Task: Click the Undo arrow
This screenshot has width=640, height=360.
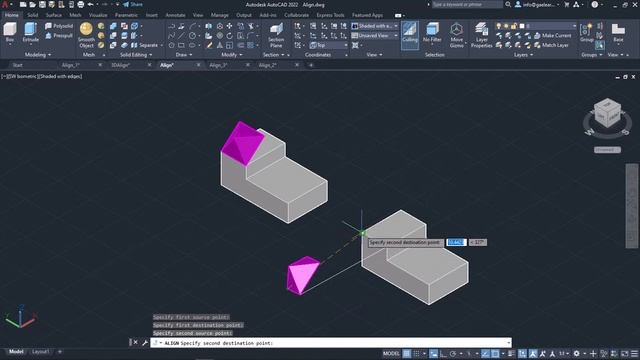Action: pos(91,4)
